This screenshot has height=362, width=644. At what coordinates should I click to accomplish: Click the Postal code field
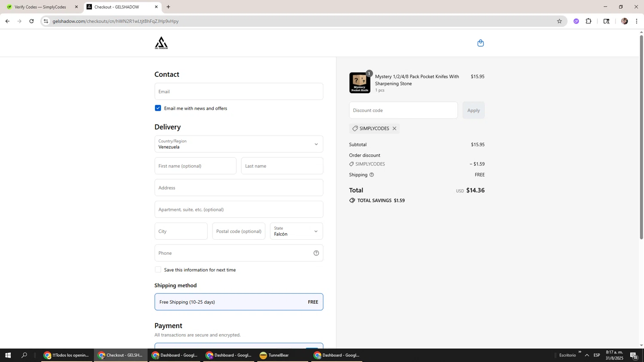[x=239, y=231]
